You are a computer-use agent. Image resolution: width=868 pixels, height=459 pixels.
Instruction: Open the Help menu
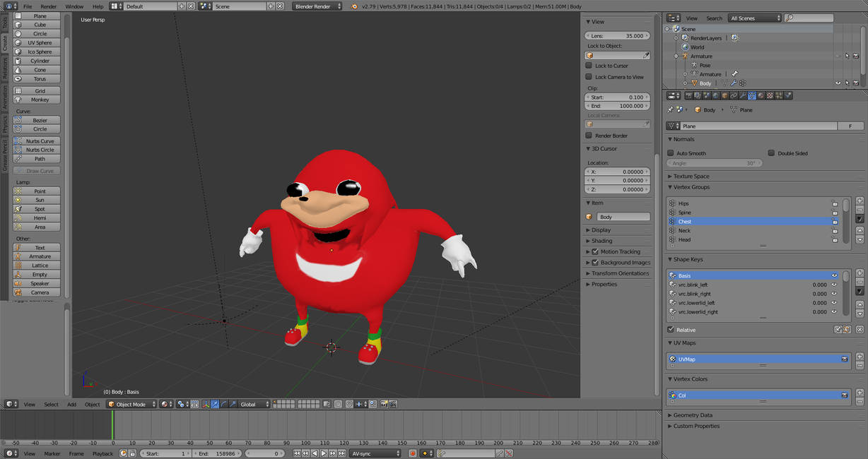98,6
